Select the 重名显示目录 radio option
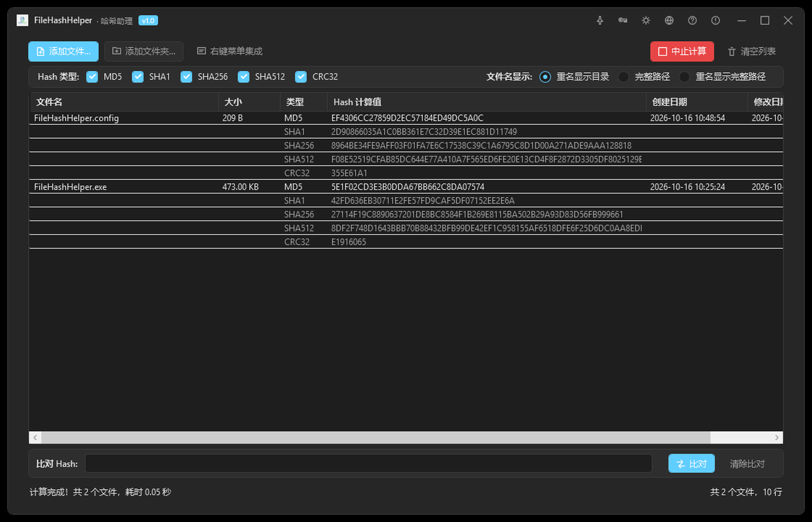Viewport: 812px width, 522px height. click(x=545, y=77)
